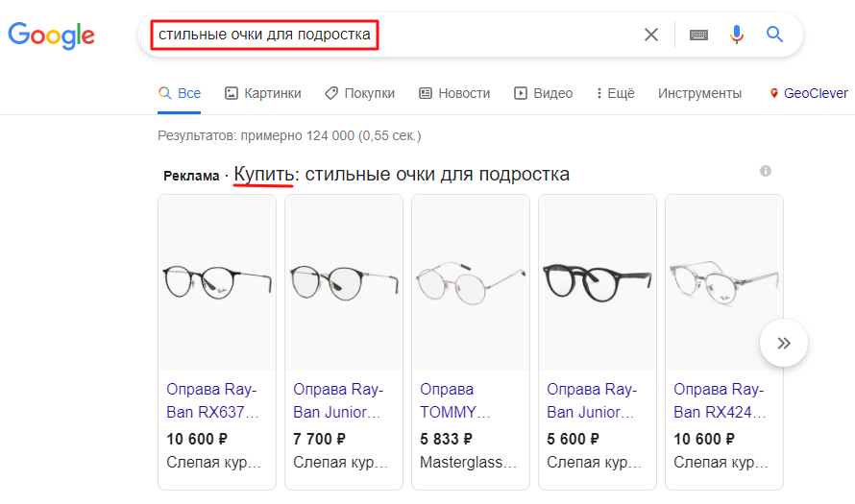Click inside the search text field
The width and height of the screenshot is (855, 504).
tap(393, 35)
